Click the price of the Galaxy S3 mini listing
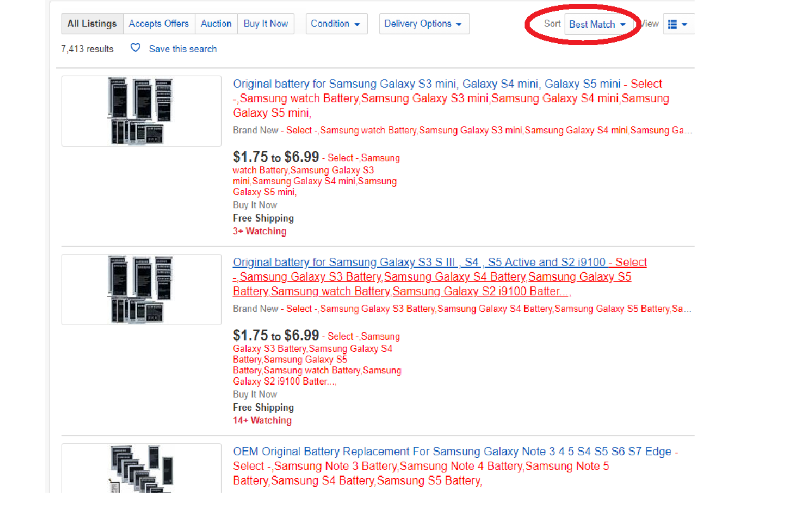The image size is (812, 508). [276, 157]
